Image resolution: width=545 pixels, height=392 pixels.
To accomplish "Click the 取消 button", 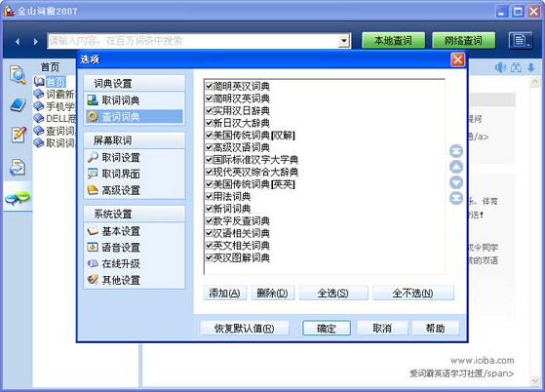I will pos(382,328).
